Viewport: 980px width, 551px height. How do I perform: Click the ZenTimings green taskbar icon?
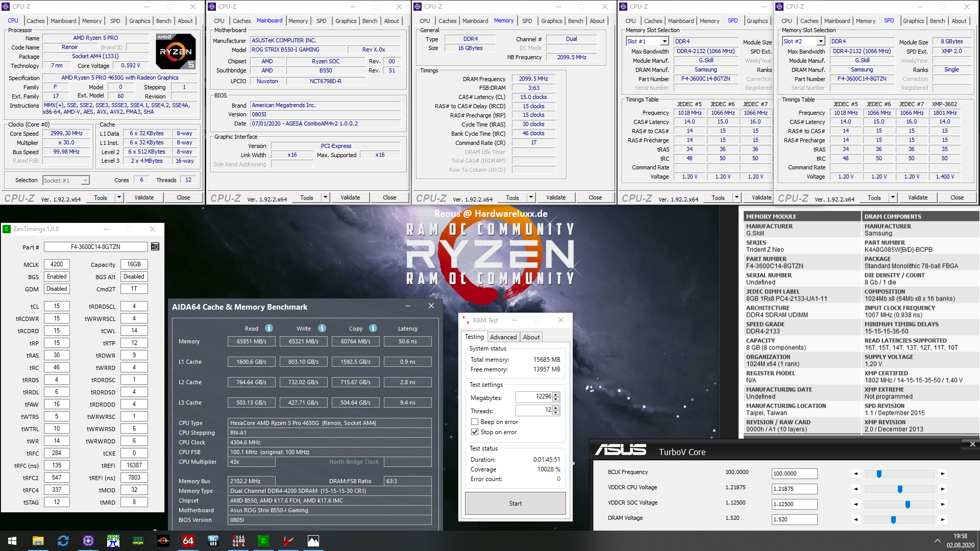point(263,541)
